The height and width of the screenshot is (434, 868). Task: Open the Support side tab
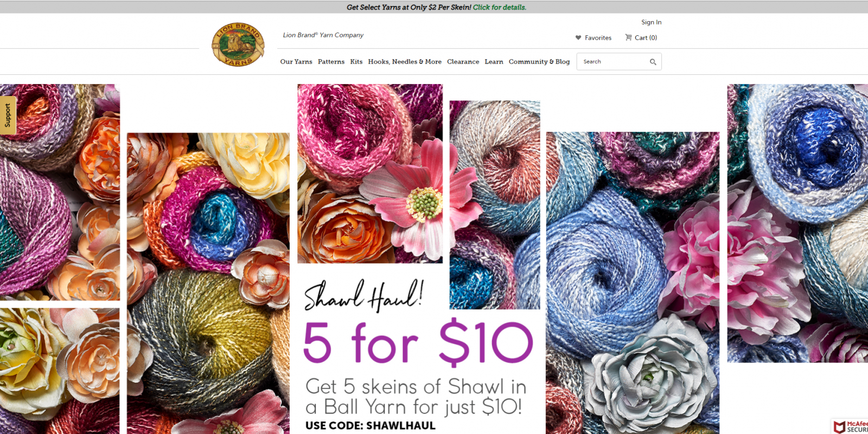[x=8, y=115]
